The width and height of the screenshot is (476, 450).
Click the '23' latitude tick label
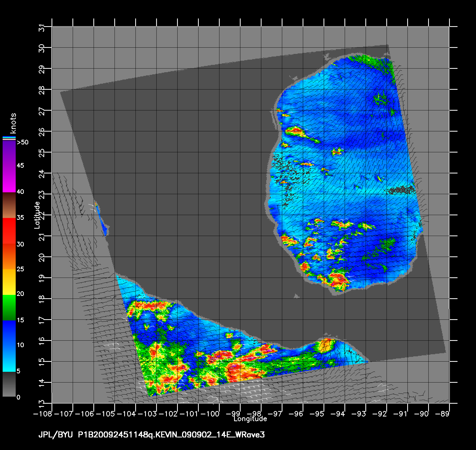[x=42, y=195]
